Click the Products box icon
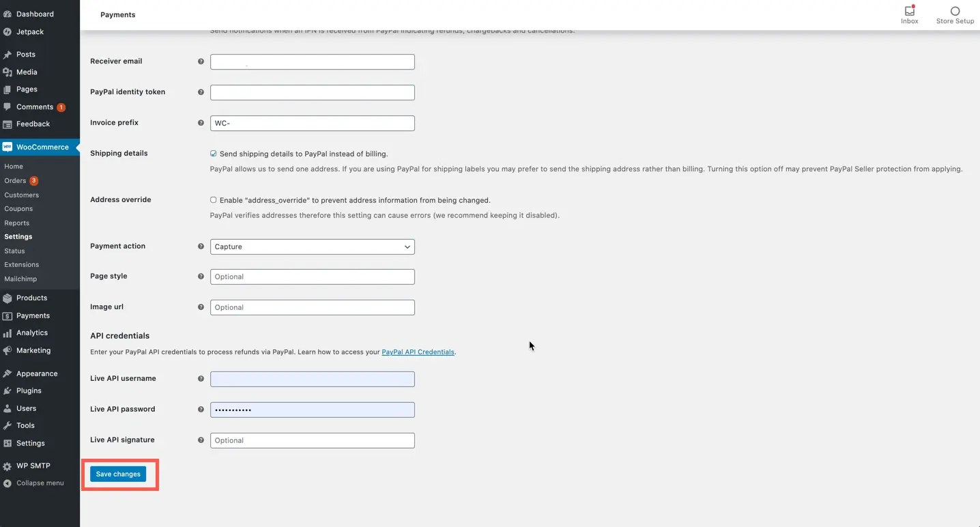 coord(8,298)
